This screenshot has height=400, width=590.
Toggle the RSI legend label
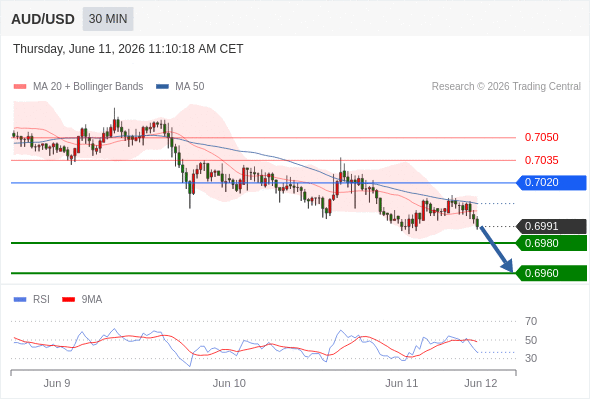[x=41, y=300]
